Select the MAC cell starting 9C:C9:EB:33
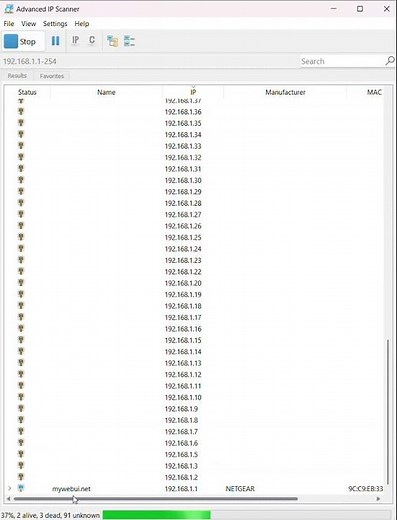Viewport: 397px width, 520px height. coord(365,489)
